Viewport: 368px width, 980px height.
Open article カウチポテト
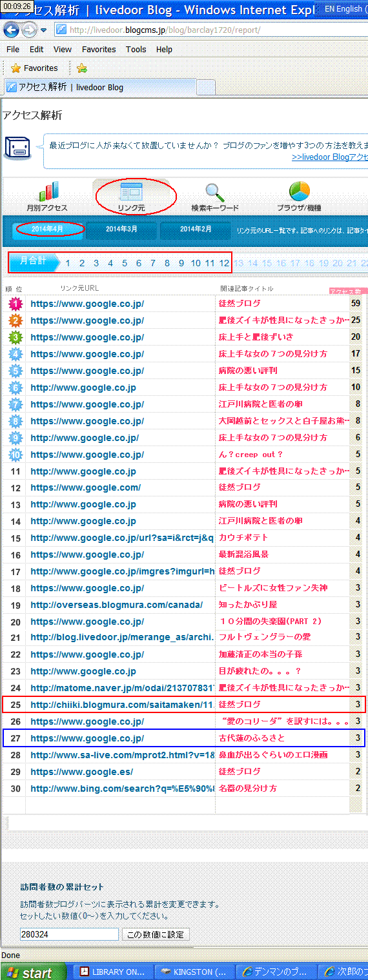click(243, 538)
